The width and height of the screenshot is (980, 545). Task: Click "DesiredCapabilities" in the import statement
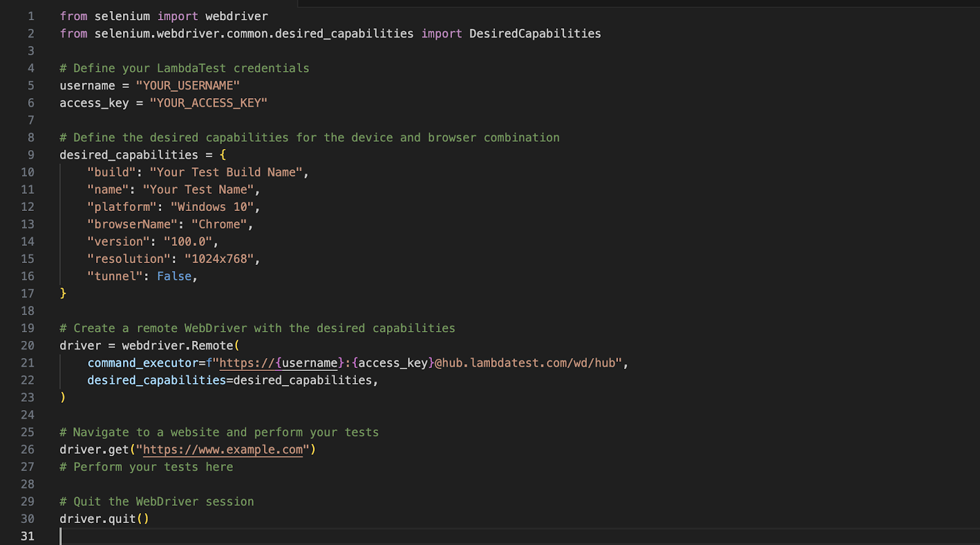(x=535, y=33)
